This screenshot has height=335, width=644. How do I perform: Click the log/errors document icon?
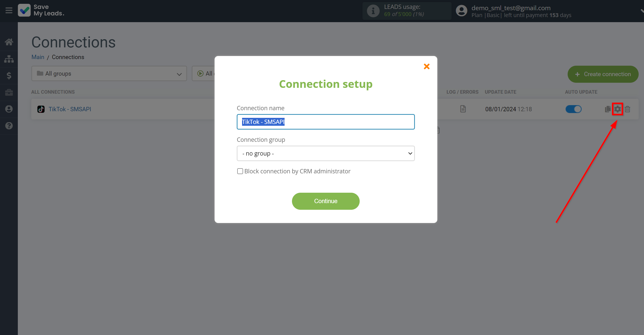[463, 109]
